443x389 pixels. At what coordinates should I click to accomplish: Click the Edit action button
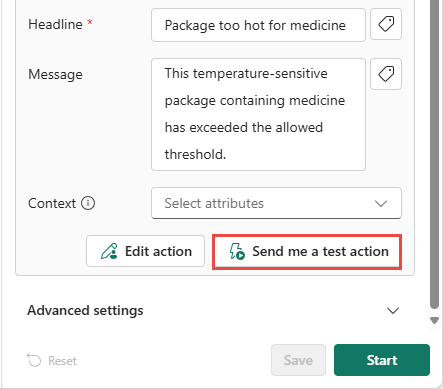(x=145, y=251)
